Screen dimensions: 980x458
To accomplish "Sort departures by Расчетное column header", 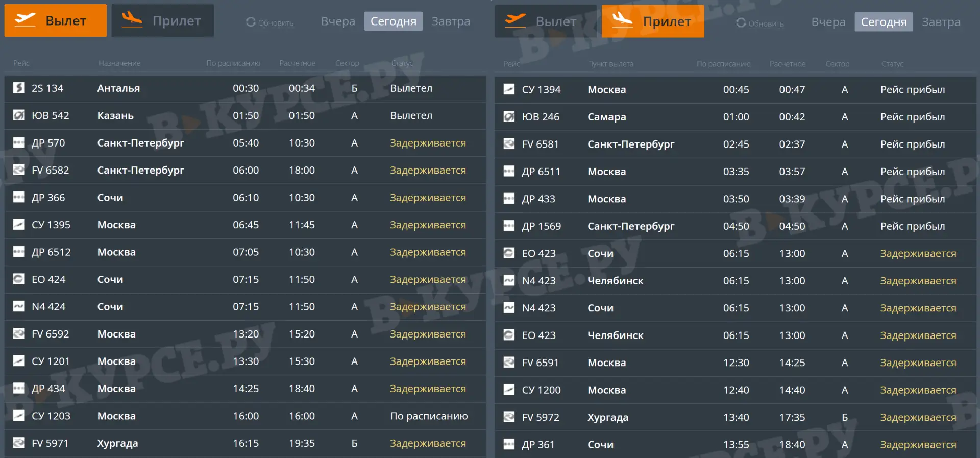I will 297,63.
